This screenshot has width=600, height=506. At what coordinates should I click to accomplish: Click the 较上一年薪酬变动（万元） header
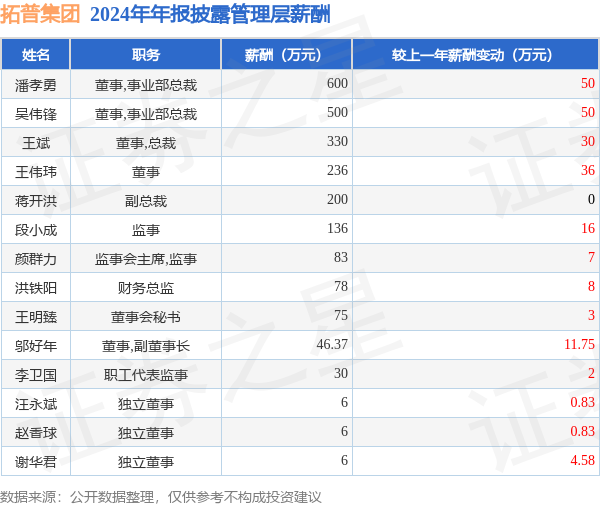click(475, 55)
